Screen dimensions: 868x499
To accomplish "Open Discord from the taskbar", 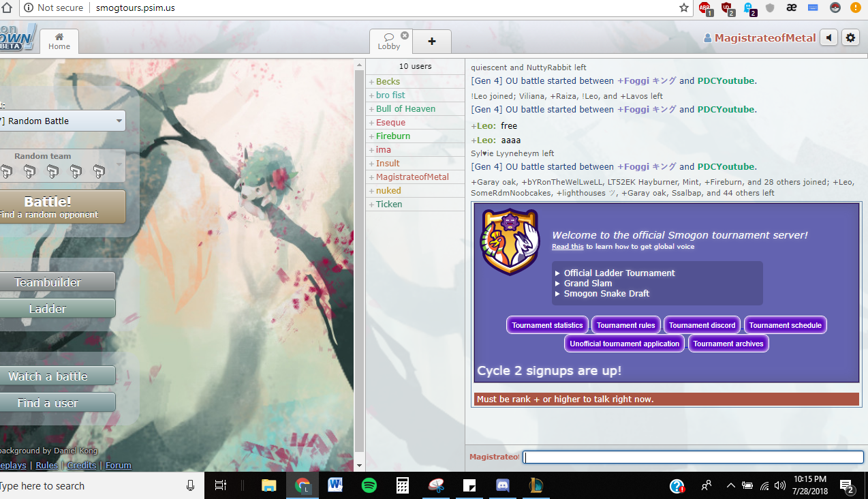I will coord(503,485).
